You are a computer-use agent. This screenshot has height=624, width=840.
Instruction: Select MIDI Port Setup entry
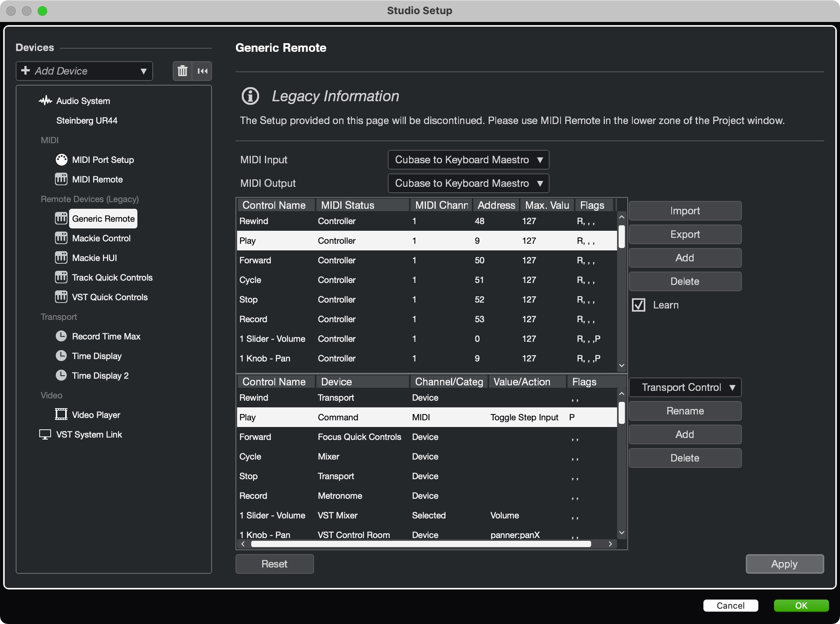(103, 160)
